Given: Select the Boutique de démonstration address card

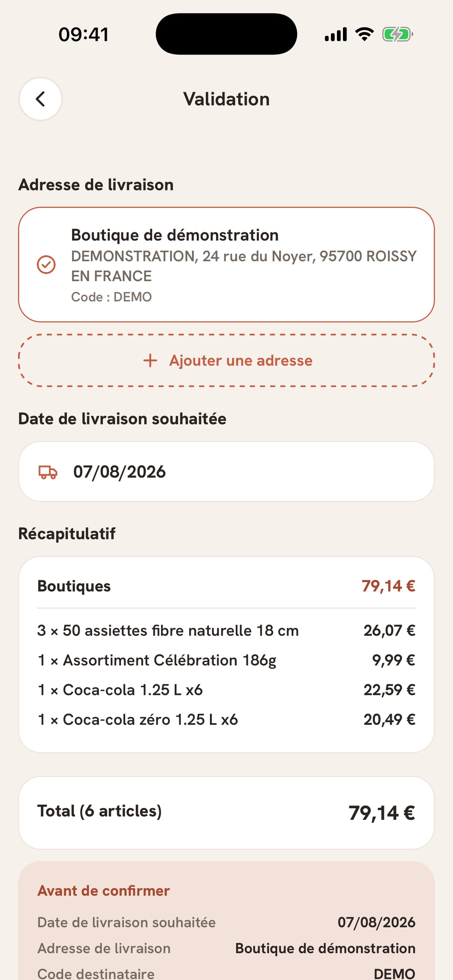Looking at the screenshot, I should [x=226, y=265].
